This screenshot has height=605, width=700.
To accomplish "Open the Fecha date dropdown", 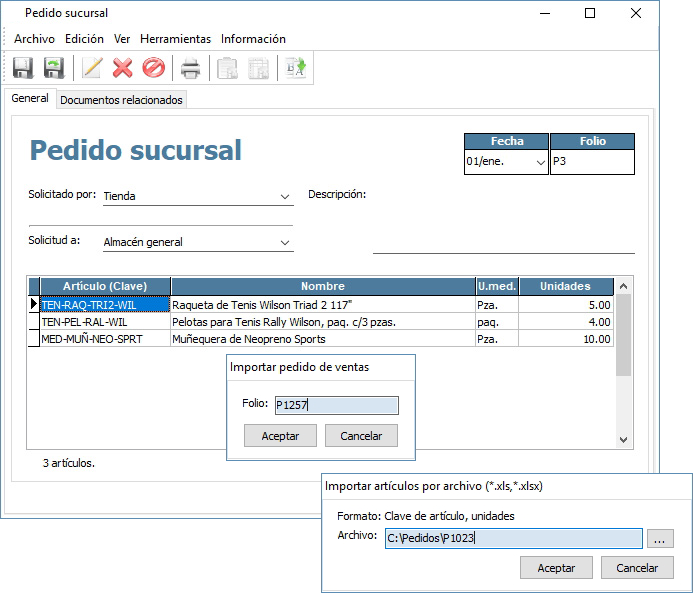I will 541,162.
